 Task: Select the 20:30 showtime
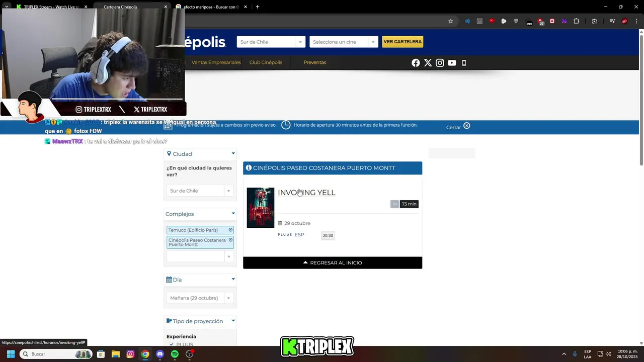[x=328, y=235]
